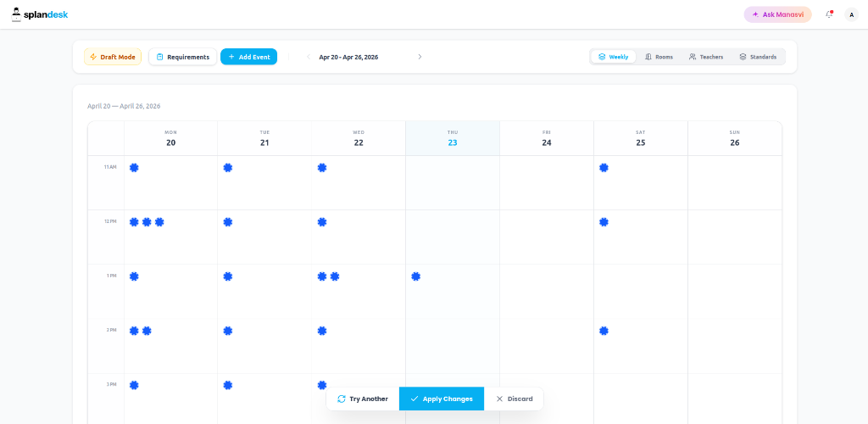Image resolution: width=868 pixels, height=424 pixels.
Task: Click the 1 PM time label
Action: 111,275
